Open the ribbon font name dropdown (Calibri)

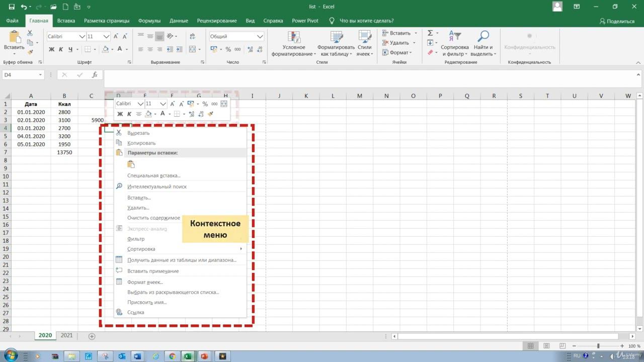[x=82, y=36]
